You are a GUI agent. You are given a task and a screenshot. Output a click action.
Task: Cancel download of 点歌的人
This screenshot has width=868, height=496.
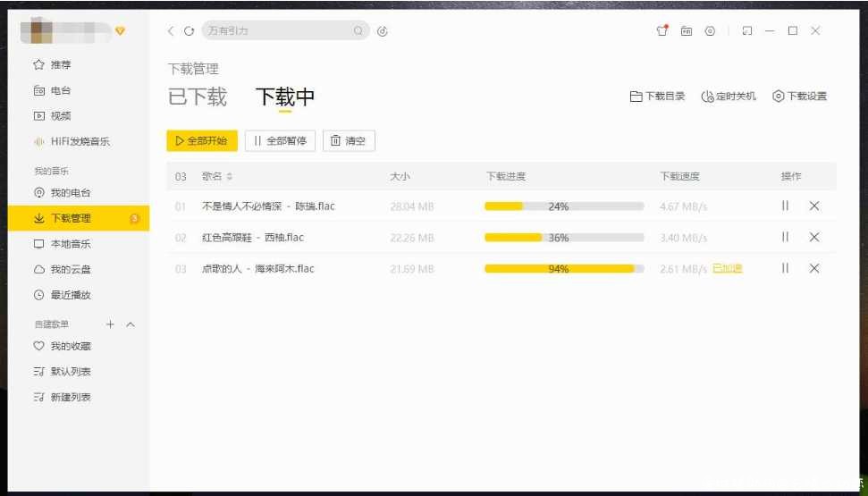pos(814,268)
